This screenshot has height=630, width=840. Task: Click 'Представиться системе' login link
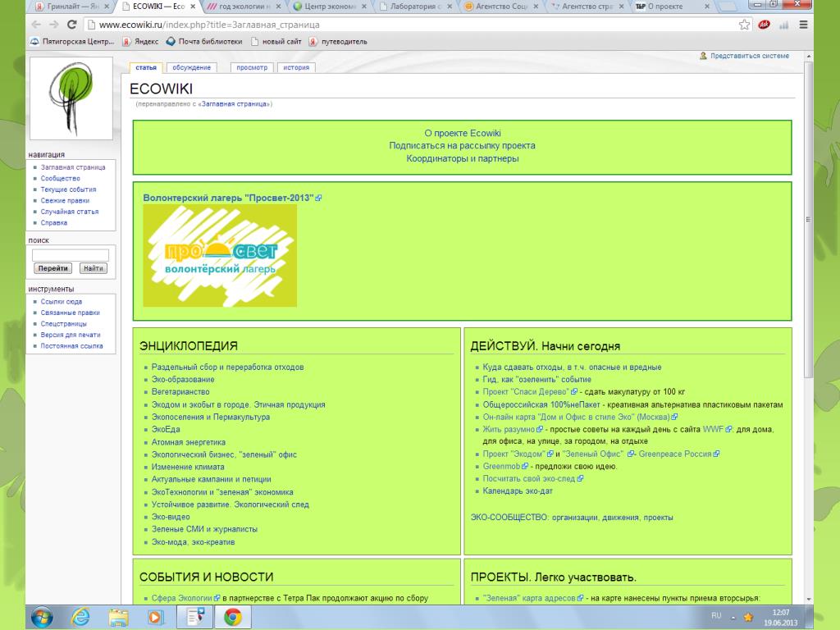click(750, 56)
